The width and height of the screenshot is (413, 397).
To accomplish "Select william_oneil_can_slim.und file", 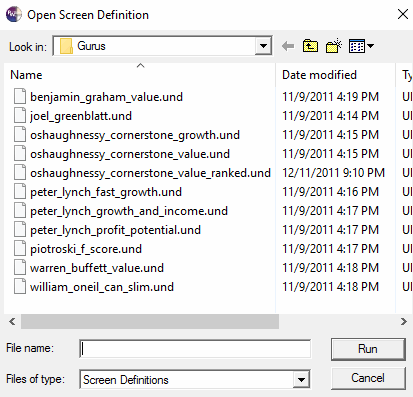I will [102, 287].
